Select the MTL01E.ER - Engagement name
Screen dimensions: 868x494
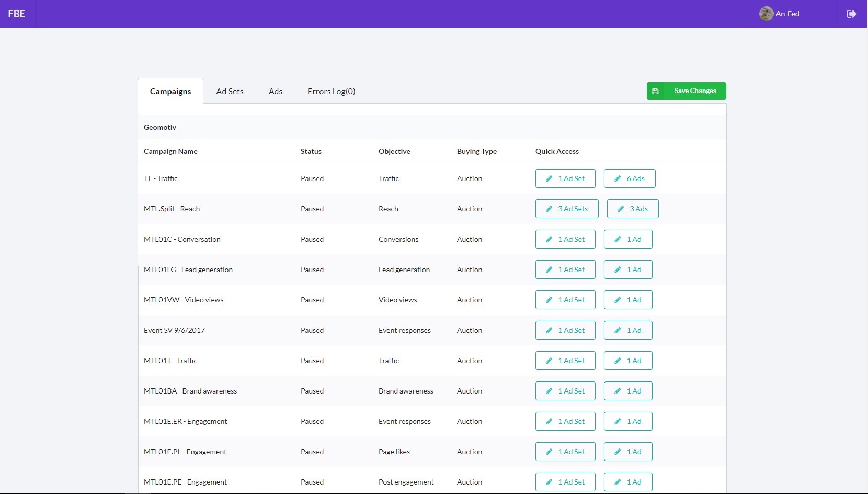pos(185,421)
